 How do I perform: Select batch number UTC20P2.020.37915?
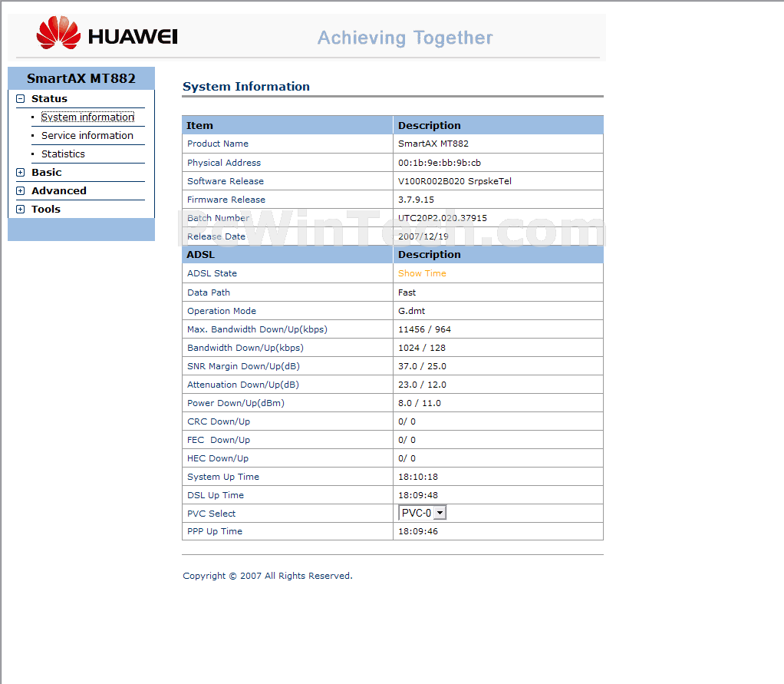pyautogui.click(x=443, y=218)
